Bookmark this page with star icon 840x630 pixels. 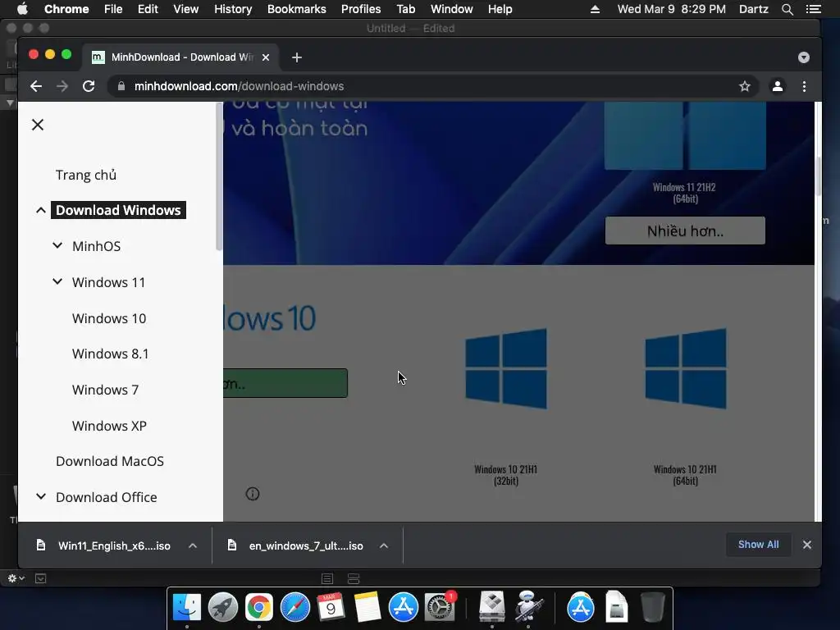click(745, 86)
